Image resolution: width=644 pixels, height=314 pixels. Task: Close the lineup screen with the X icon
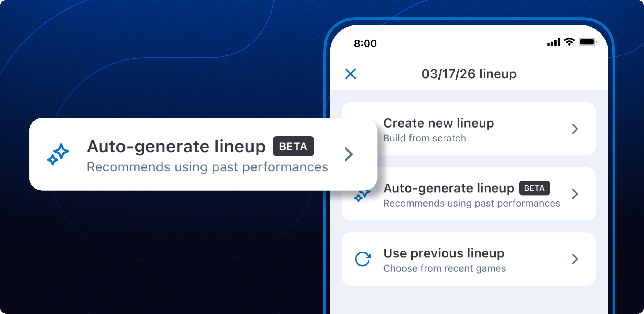(x=350, y=74)
